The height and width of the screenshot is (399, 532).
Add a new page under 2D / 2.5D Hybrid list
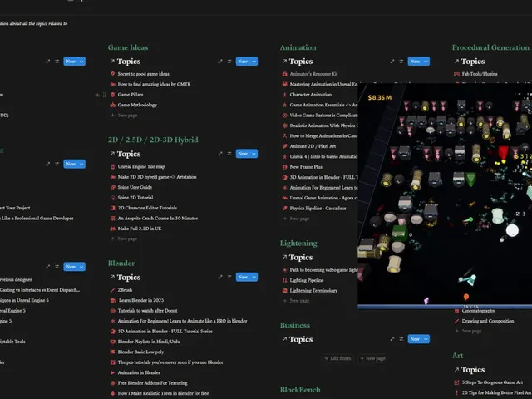124,239
